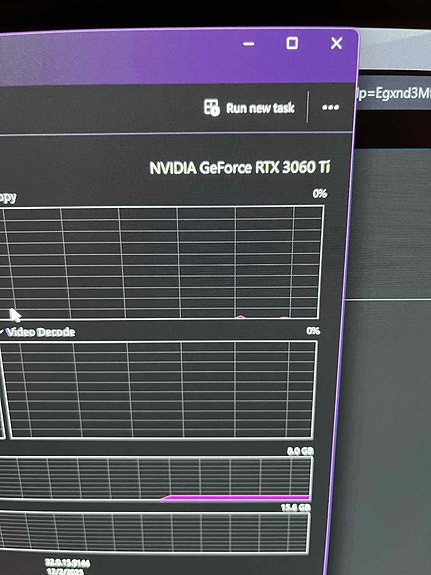This screenshot has width=431, height=575.
Task: Click the Run new task icon
Action: pos(212,107)
